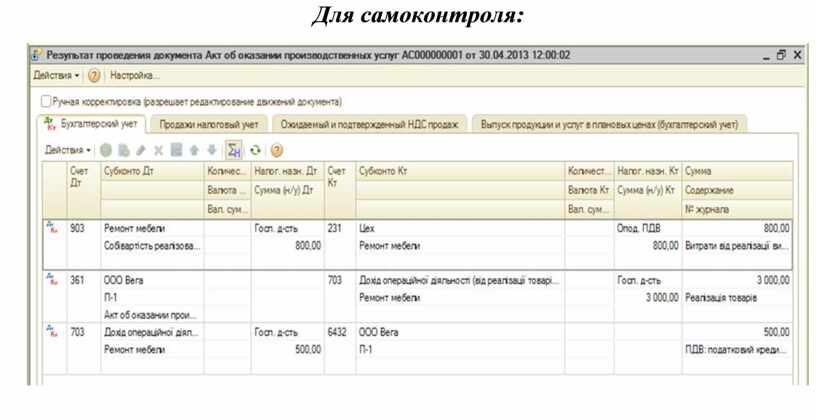Image resolution: width=816 pixels, height=420 pixels.
Task: Click the 3 000,00 Сумма cell
Action: click(x=737, y=280)
